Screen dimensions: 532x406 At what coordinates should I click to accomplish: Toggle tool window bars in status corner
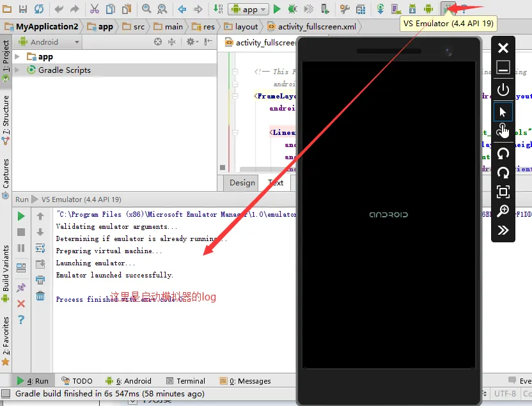click(x=6, y=394)
